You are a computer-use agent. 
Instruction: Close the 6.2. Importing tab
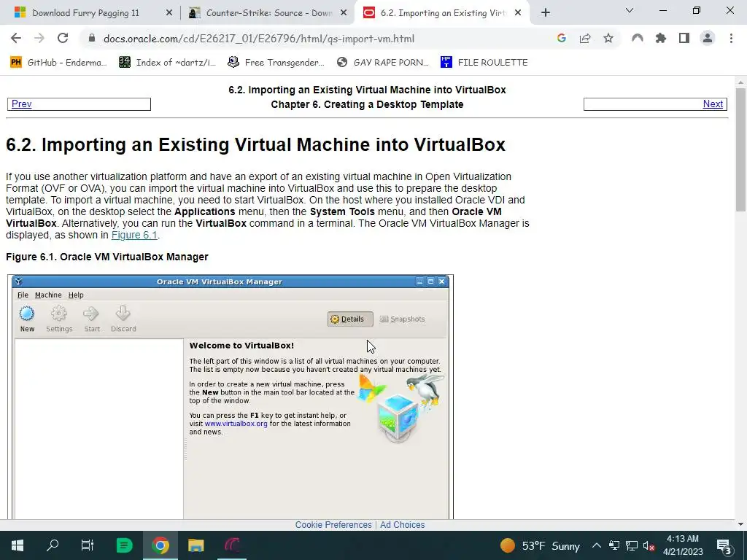click(x=519, y=13)
